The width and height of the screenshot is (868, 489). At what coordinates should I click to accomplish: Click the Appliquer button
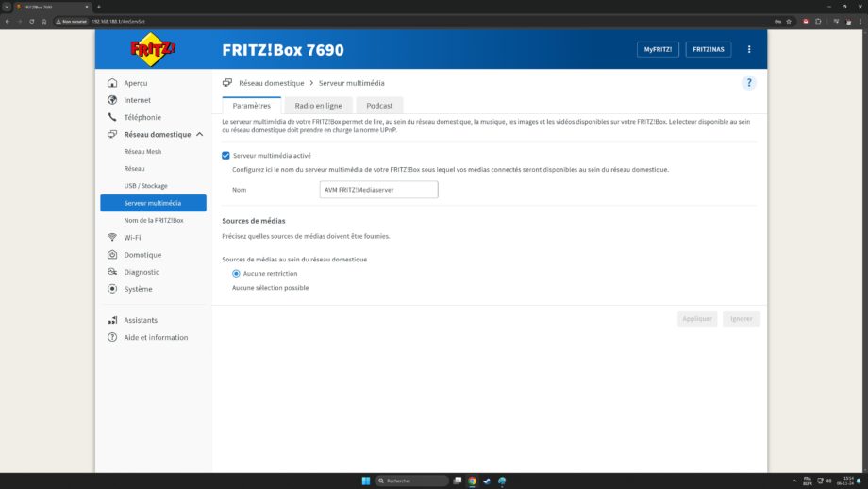tap(697, 319)
